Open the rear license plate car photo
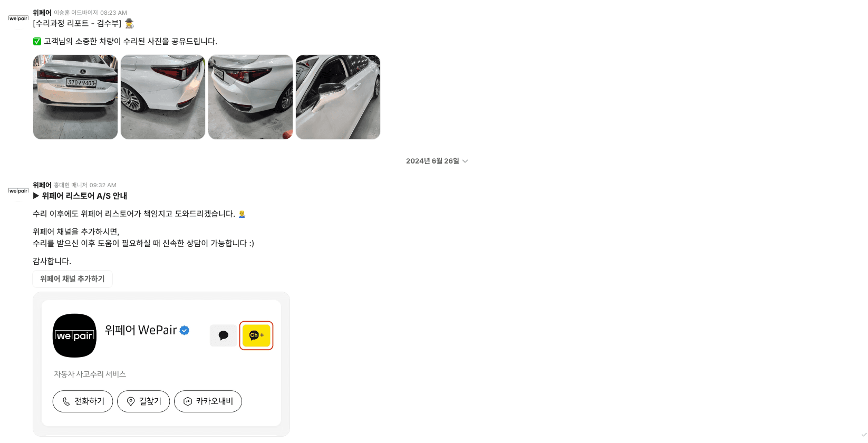The image size is (868, 443). point(75,97)
